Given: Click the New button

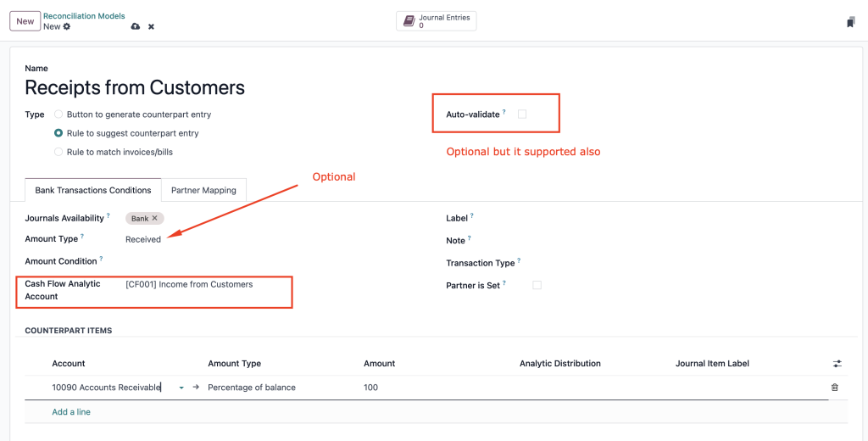Looking at the screenshot, I should 25,21.
